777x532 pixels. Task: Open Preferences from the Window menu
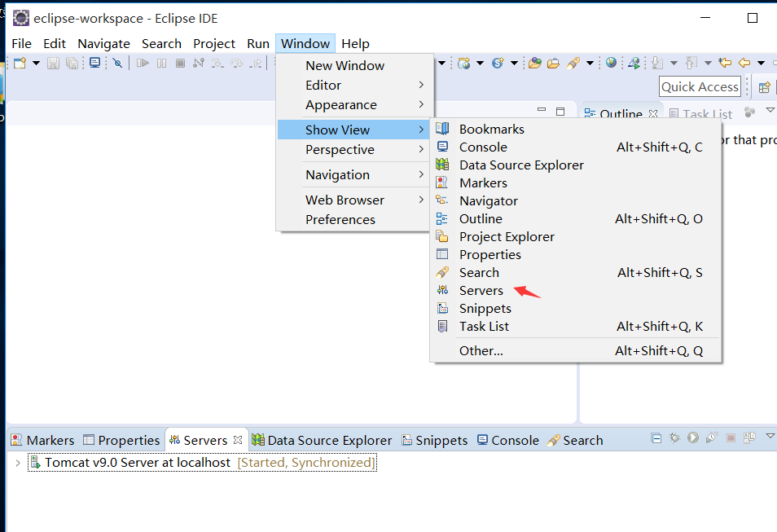click(x=355, y=220)
